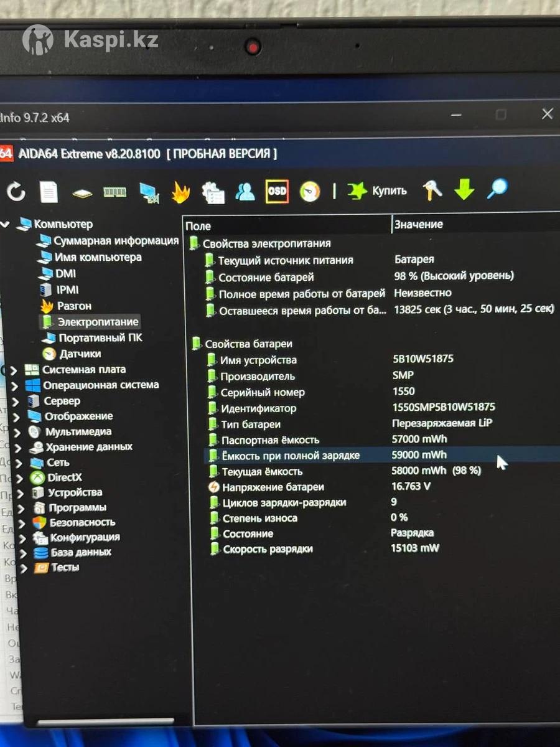
Task: Open Суммарная информация tree item
Action: [x=116, y=241]
